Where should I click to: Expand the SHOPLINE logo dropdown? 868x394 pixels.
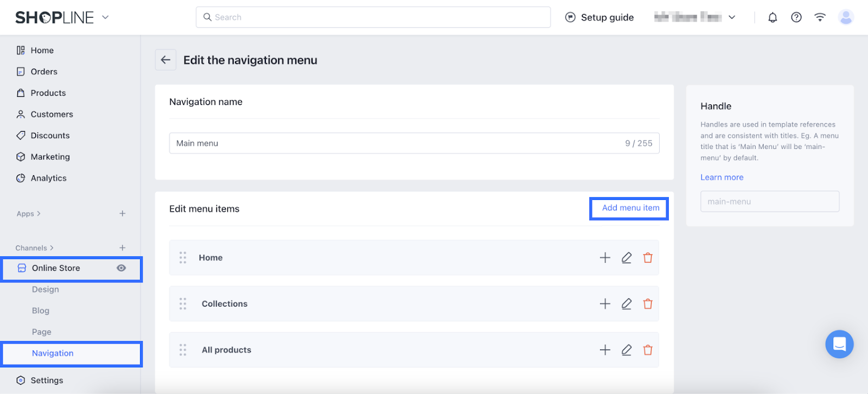click(105, 17)
